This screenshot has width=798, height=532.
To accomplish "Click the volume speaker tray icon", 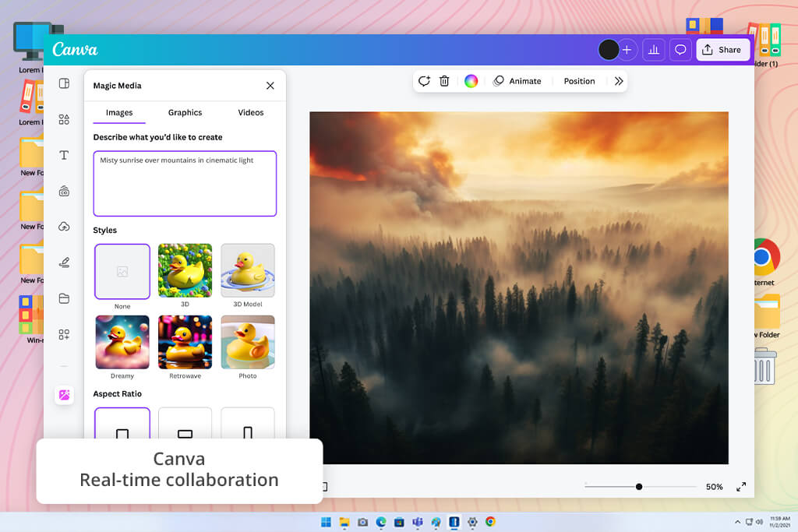I will (x=759, y=522).
